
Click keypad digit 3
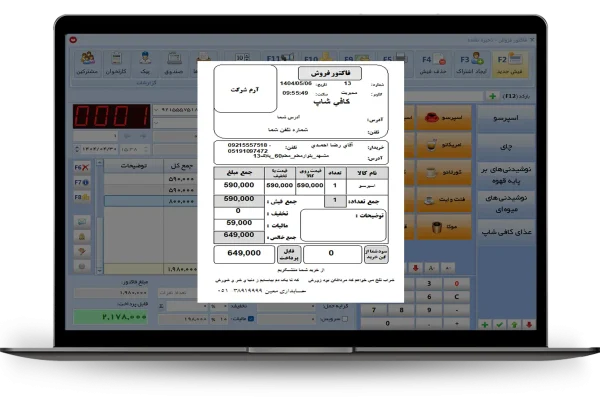[x=429, y=284]
